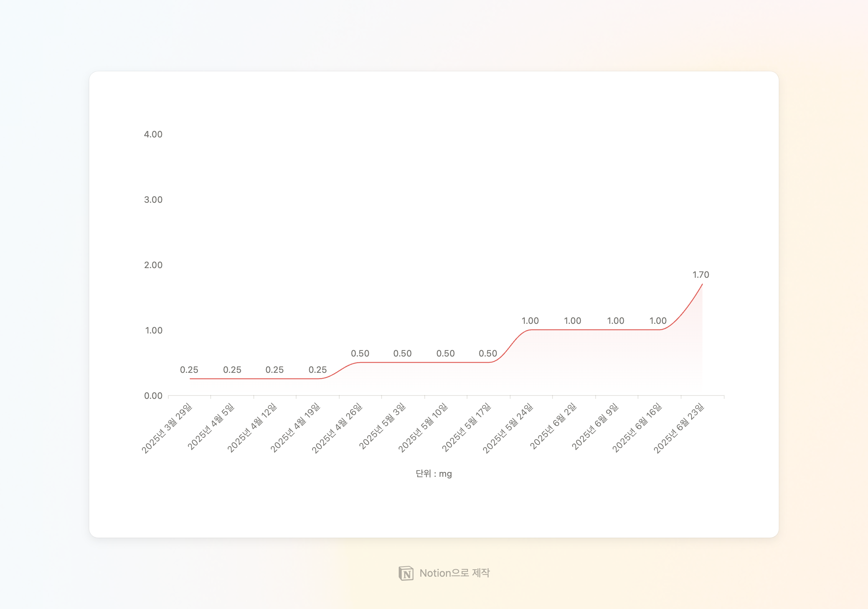Click the first 0.25 data label
868x609 pixels.
[189, 370]
